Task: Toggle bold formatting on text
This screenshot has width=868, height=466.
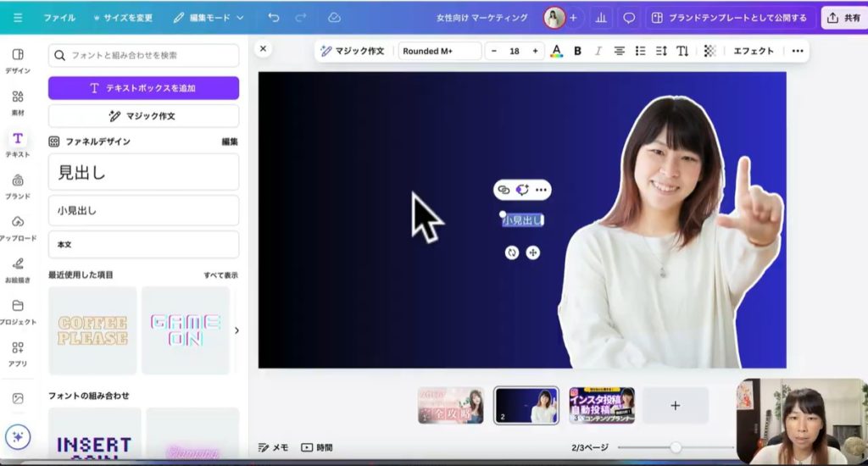Action: tap(577, 51)
